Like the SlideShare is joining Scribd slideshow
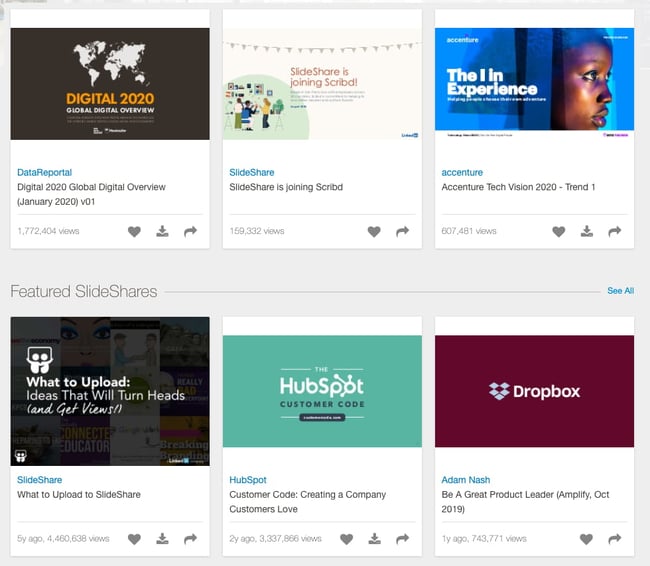Screen dimensions: 650x566 point(374,231)
